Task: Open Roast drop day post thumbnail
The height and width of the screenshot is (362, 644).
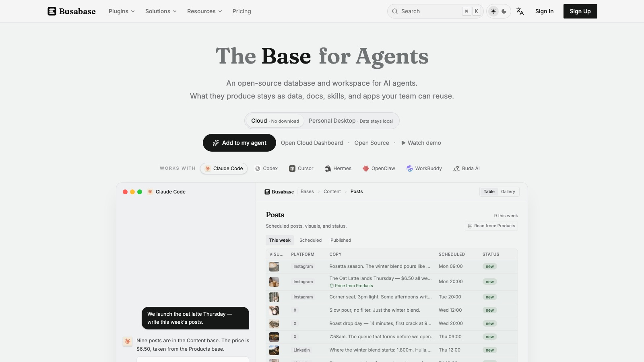Action: point(274,323)
